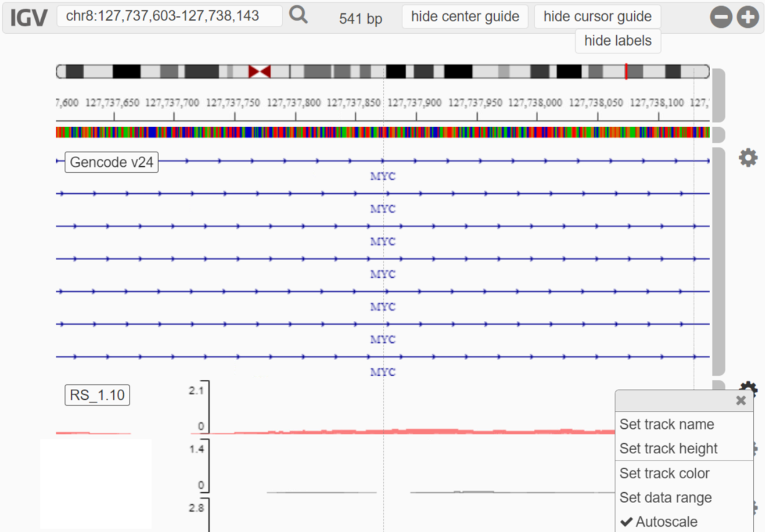Viewport: 765px width, 532px height.
Task: Open the Gencode v24 track gear menu
Action: pyautogui.click(x=748, y=157)
